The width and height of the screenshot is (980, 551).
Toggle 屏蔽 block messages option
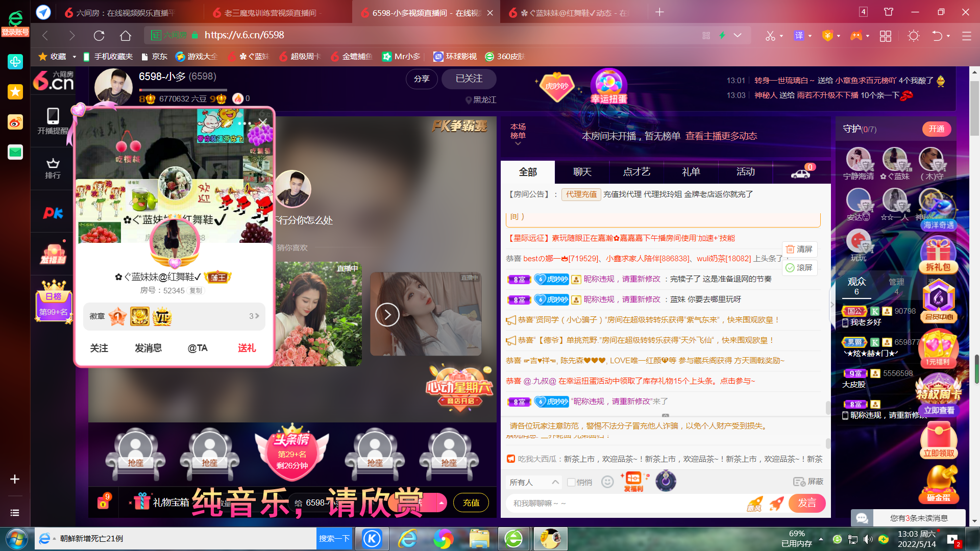808,482
